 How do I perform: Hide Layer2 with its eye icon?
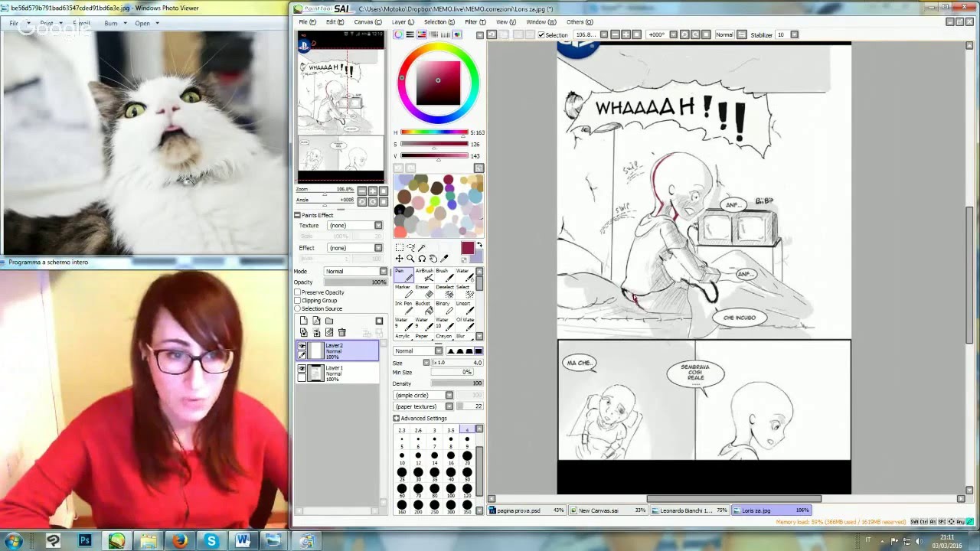pyautogui.click(x=302, y=347)
